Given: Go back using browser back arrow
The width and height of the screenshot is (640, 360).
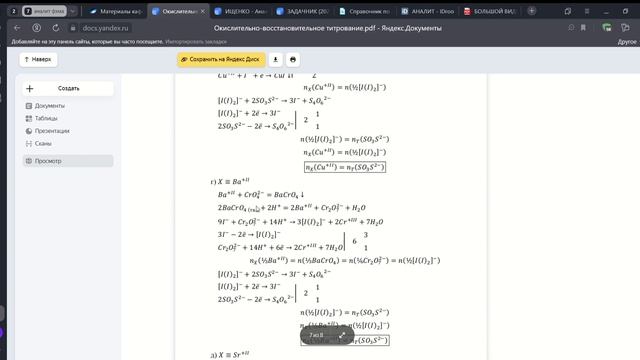Looking at the screenshot, I should 17,28.
